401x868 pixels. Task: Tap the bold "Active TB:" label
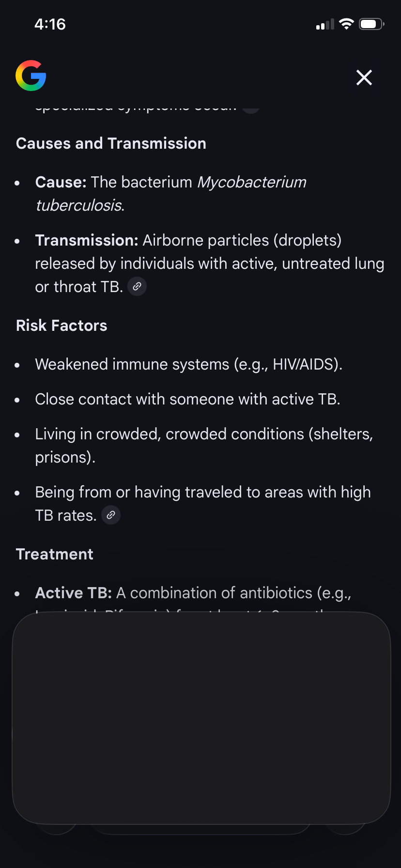click(73, 593)
